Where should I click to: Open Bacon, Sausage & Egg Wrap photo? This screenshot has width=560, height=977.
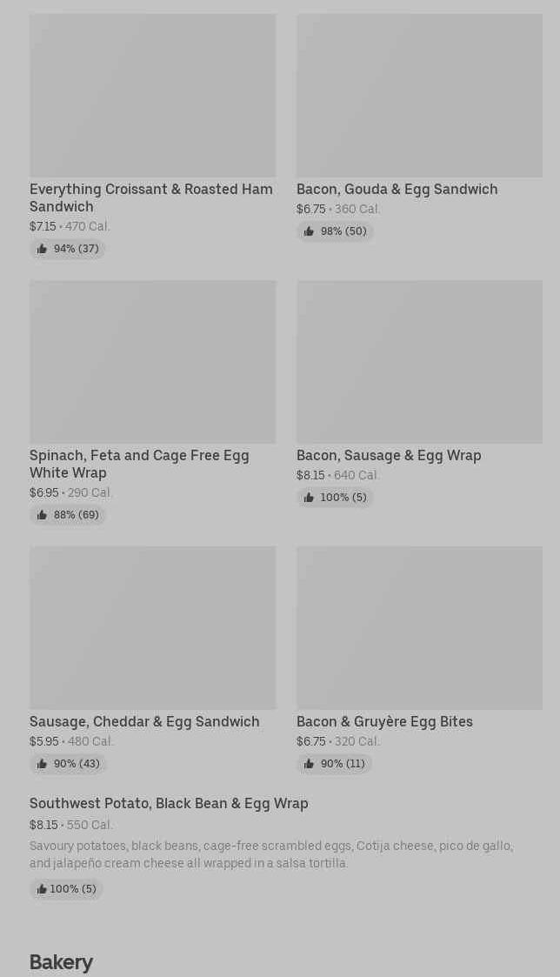[x=419, y=362]
